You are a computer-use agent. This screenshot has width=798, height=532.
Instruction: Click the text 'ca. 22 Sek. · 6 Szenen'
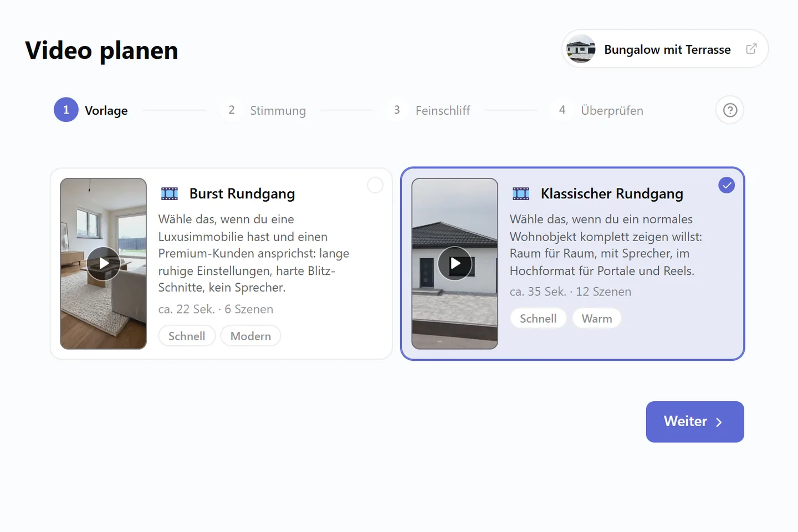216,309
